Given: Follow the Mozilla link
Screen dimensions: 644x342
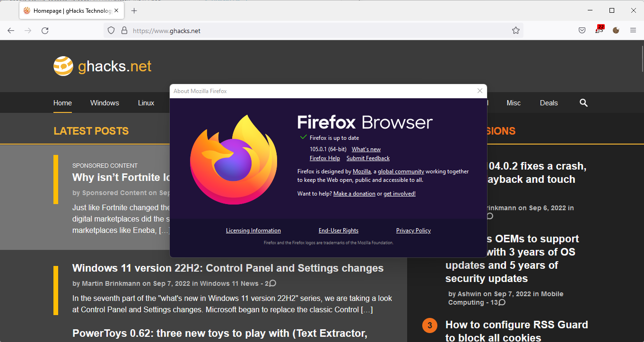Looking at the screenshot, I should [362, 171].
